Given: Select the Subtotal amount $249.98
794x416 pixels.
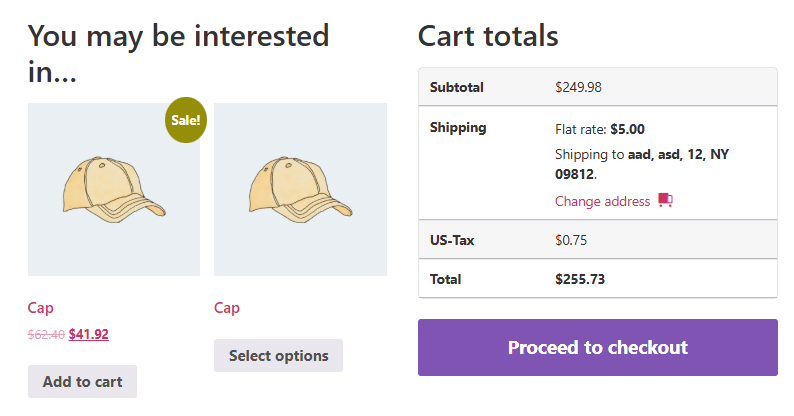Looking at the screenshot, I should [x=578, y=88].
